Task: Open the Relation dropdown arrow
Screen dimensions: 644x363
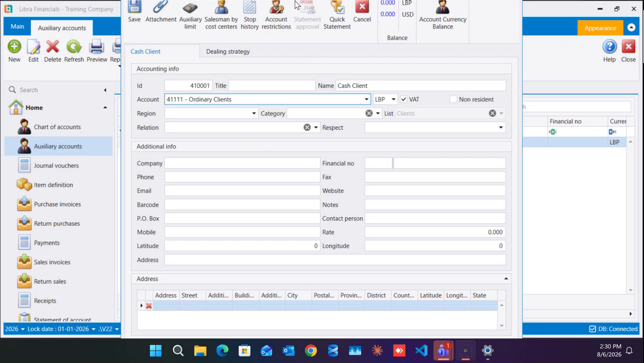Action: 316,127
